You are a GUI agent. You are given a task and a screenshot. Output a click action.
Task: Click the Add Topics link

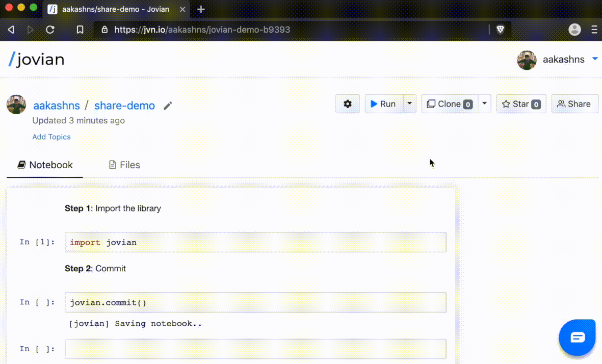point(51,137)
